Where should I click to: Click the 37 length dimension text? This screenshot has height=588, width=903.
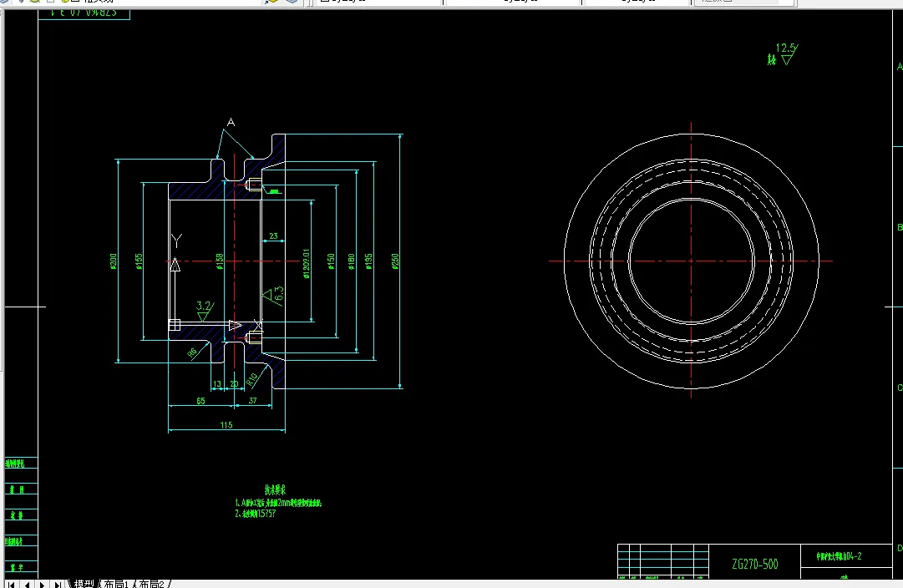click(253, 401)
